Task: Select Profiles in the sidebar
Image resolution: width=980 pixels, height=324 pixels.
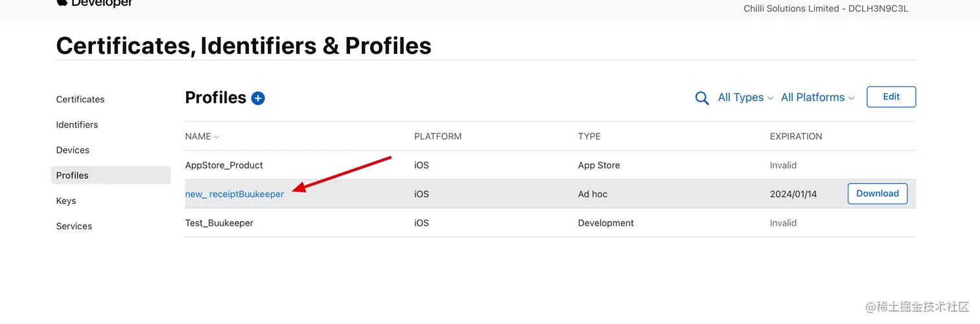Action: tap(73, 175)
